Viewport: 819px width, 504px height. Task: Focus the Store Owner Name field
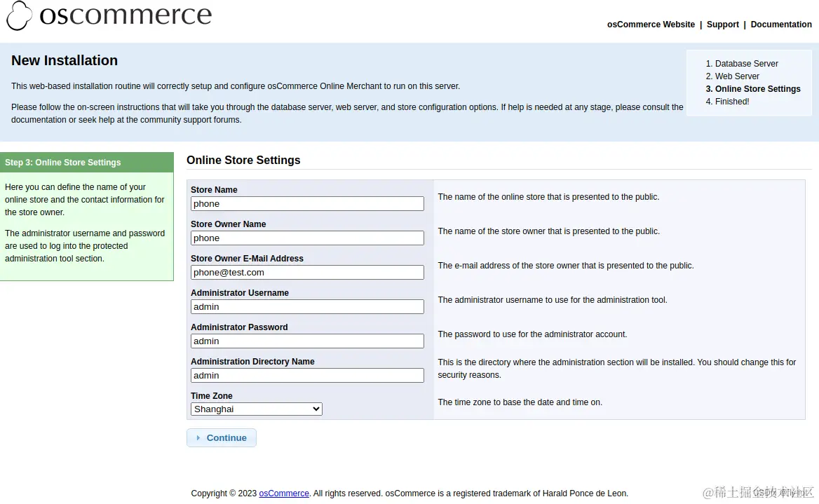307,238
